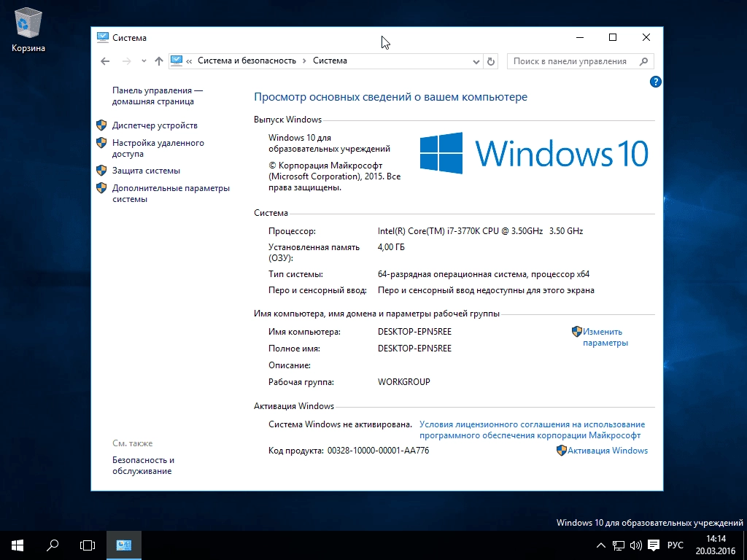
Task: Open the clock showing 14:14 20.03.2016
Action: pos(716,545)
